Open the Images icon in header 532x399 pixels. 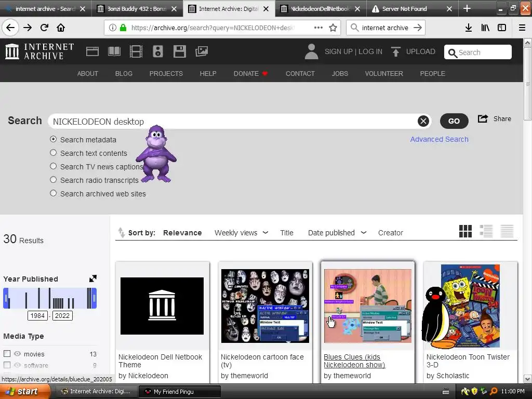coord(202,51)
